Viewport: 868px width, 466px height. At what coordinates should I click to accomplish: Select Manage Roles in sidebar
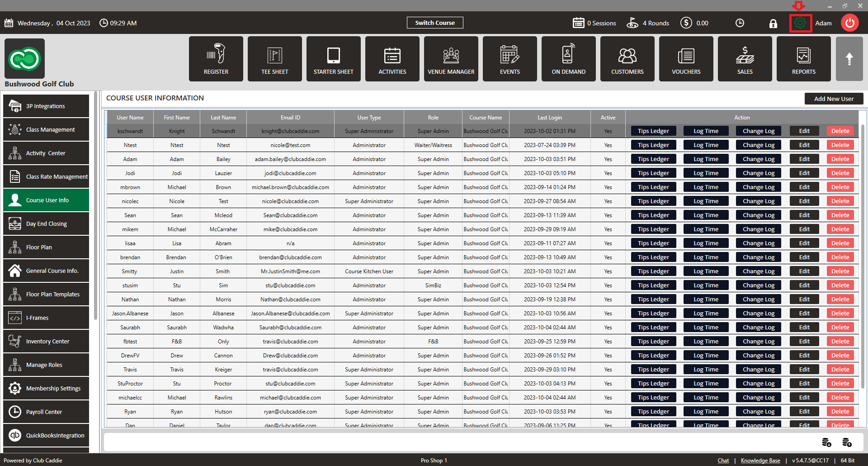tap(46, 365)
